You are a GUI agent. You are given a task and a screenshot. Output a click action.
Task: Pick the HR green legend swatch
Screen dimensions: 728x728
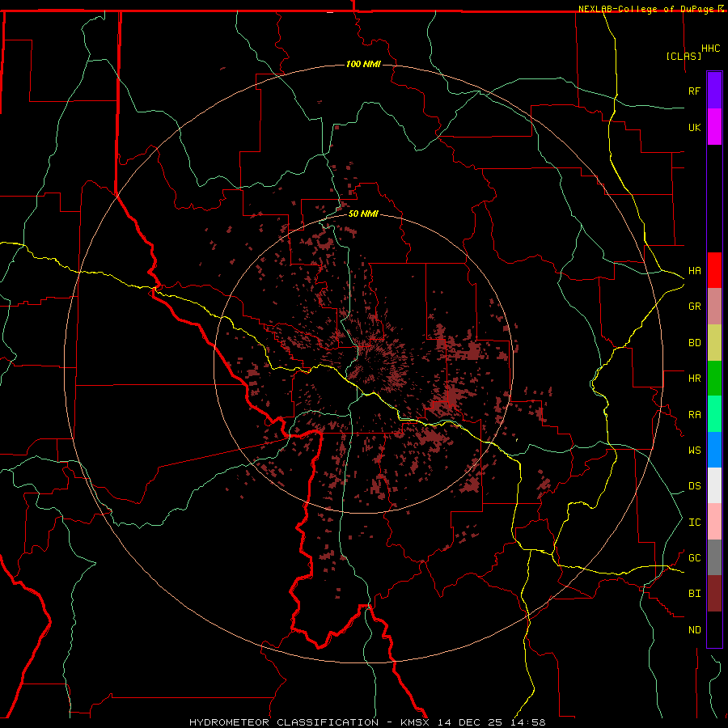coord(714,379)
